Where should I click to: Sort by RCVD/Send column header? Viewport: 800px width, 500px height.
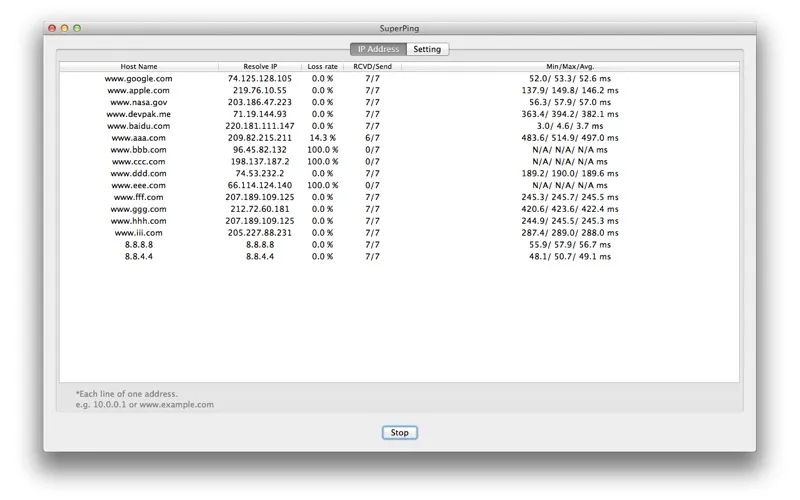tap(372, 66)
